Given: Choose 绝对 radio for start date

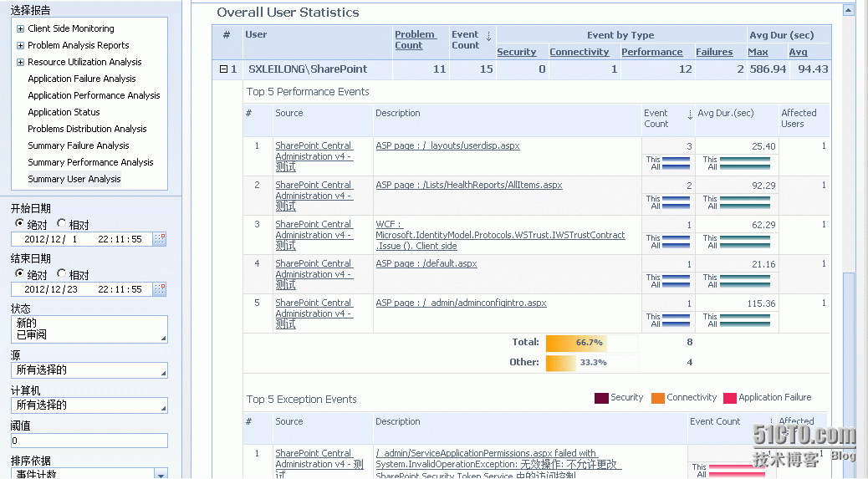Looking at the screenshot, I should pyautogui.click(x=19, y=223).
